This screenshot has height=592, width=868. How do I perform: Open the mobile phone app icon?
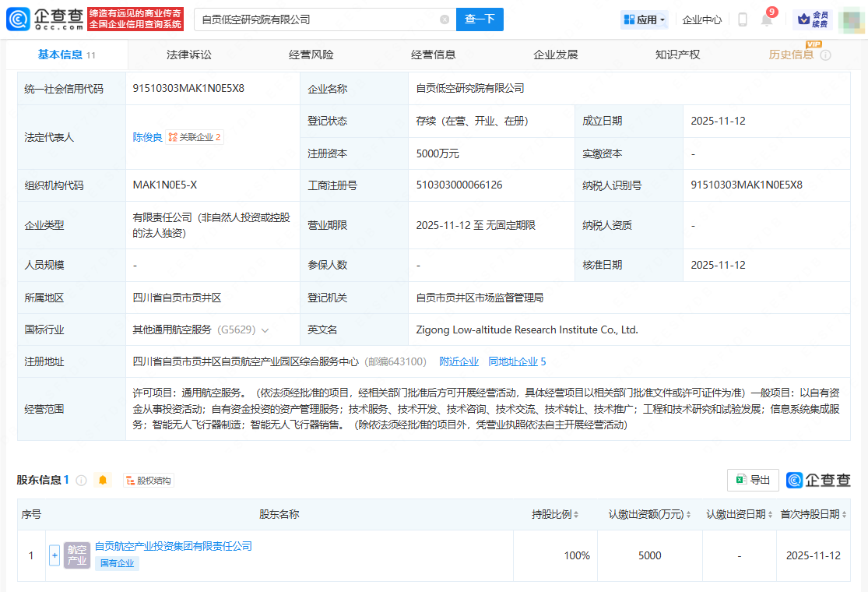[743, 20]
